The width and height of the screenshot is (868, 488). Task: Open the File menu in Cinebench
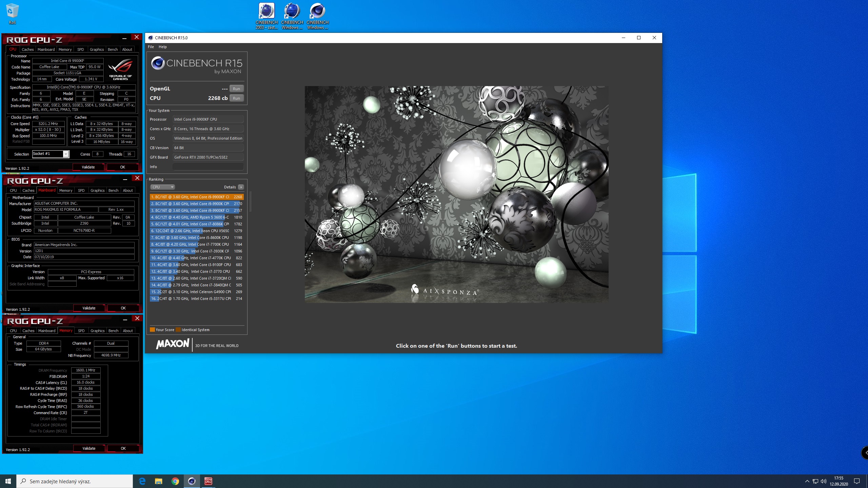[151, 47]
